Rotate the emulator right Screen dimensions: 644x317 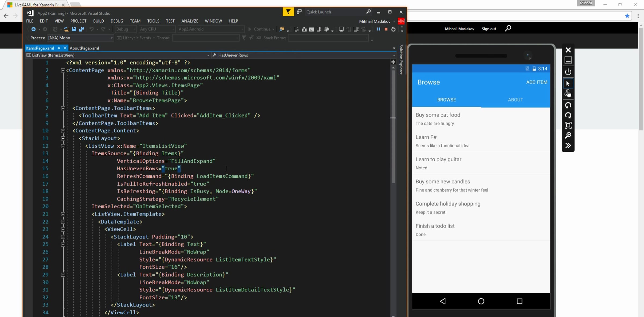[x=568, y=115]
